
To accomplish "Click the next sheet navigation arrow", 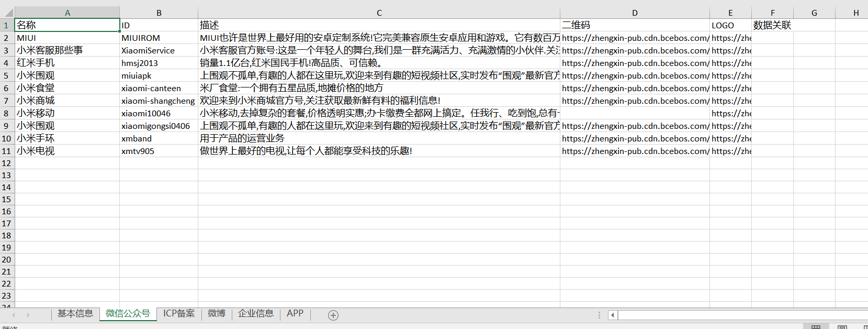I will tap(28, 315).
